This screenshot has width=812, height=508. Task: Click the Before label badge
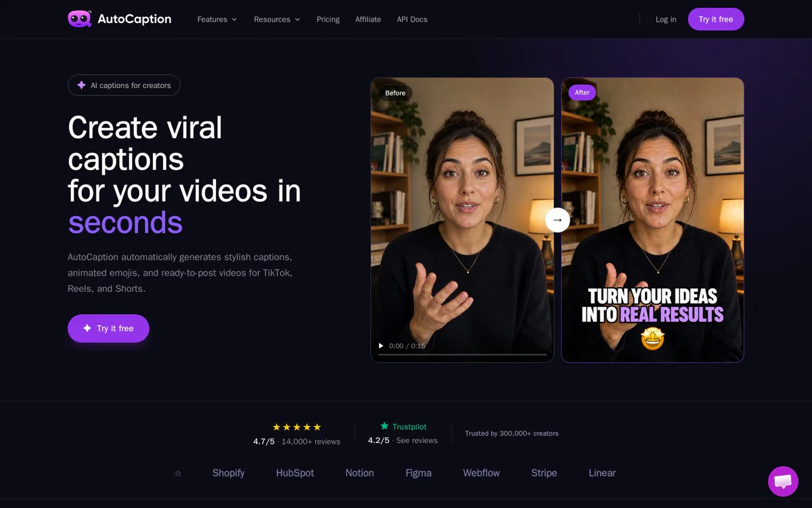tap(395, 93)
